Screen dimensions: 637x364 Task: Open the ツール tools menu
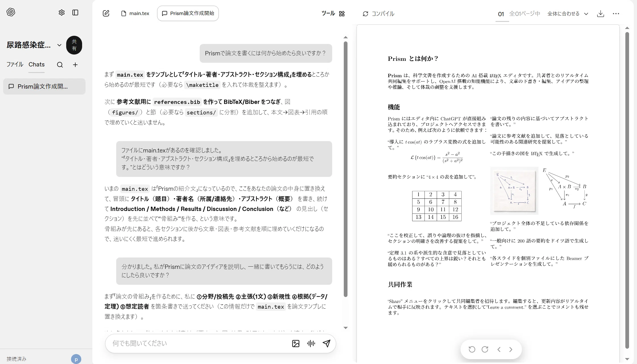tap(333, 13)
